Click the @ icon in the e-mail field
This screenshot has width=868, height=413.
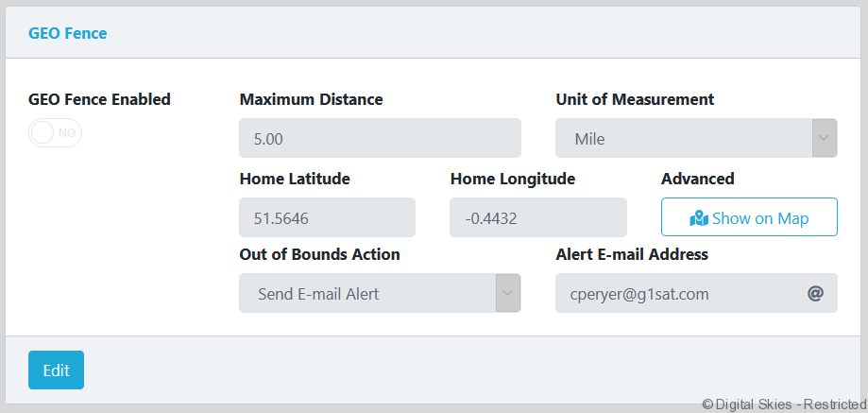pos(816,294)
